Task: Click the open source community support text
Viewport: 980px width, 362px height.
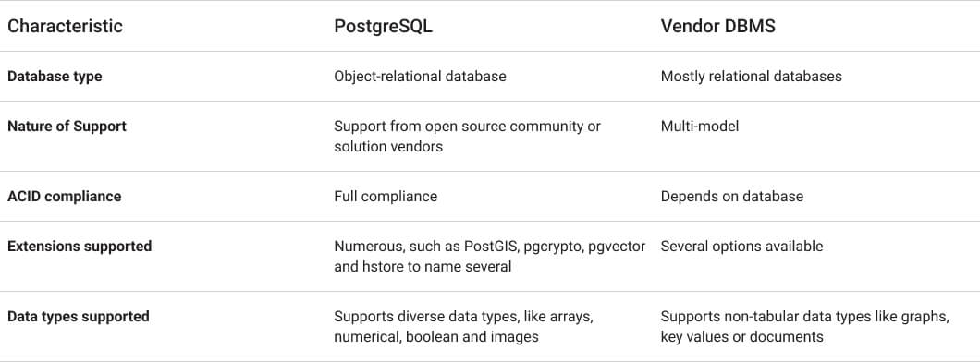Action: point(467,136)
